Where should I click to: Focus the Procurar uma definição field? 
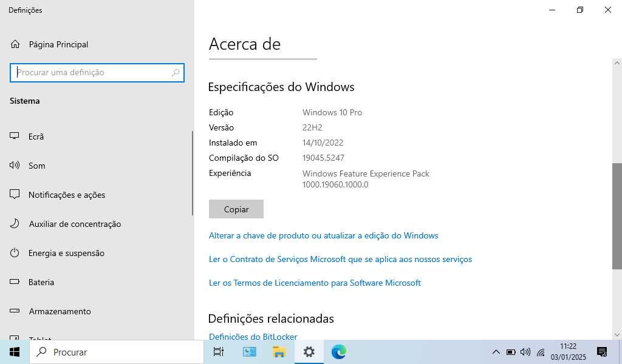[x=97, y=73]
